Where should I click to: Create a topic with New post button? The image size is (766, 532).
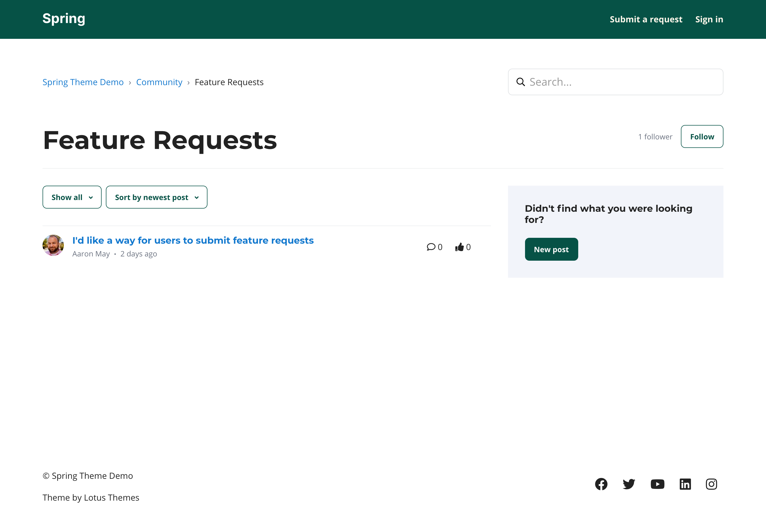551,249
